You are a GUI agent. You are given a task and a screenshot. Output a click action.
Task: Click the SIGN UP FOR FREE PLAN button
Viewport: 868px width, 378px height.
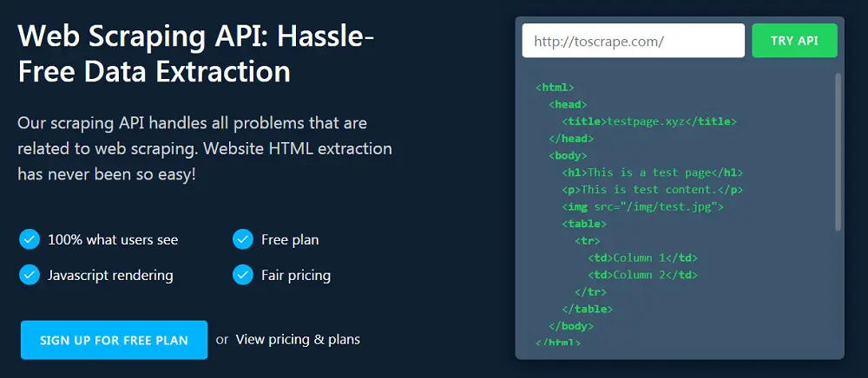click(114, 340)
